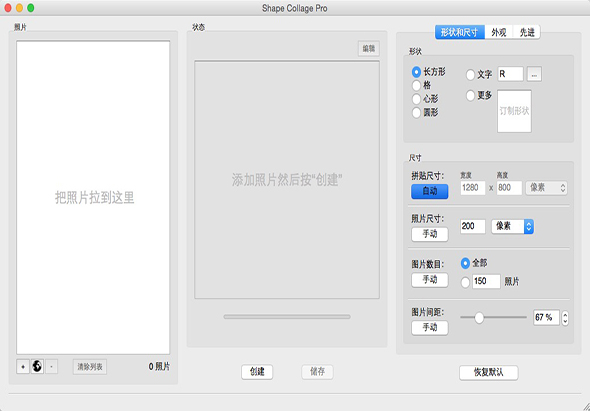Click the yellow minimize window button

coord(19,8)
